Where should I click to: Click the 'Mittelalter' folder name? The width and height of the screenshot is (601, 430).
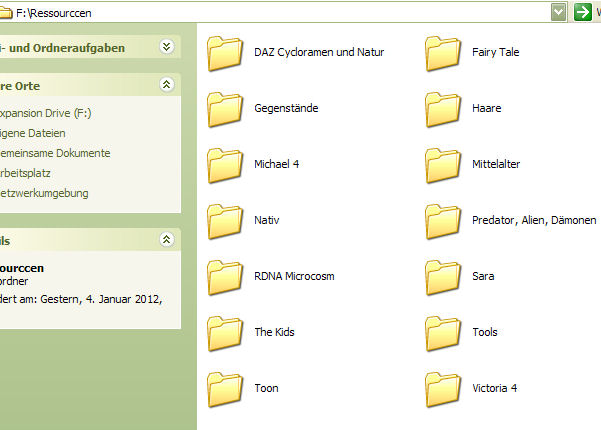coord(496,164)
